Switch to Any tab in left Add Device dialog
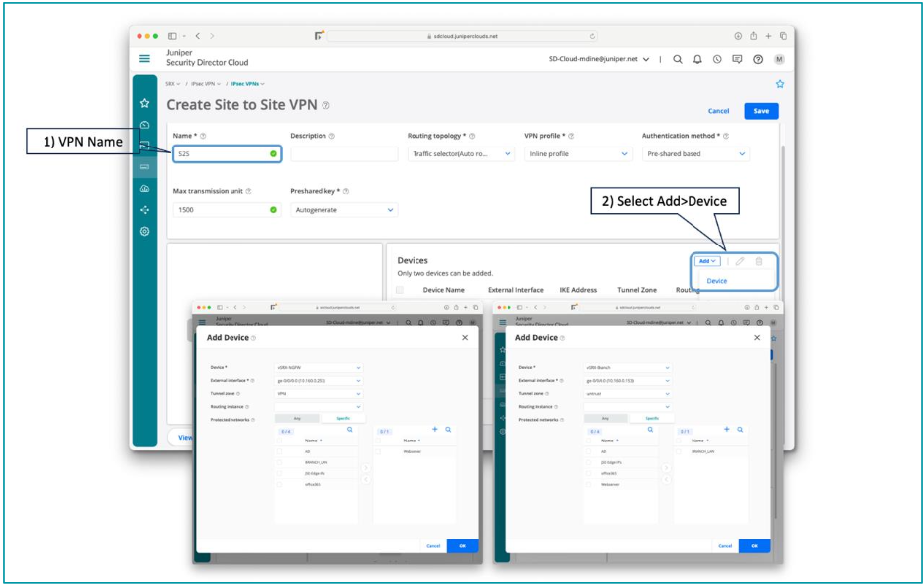 tap(296, 418)
